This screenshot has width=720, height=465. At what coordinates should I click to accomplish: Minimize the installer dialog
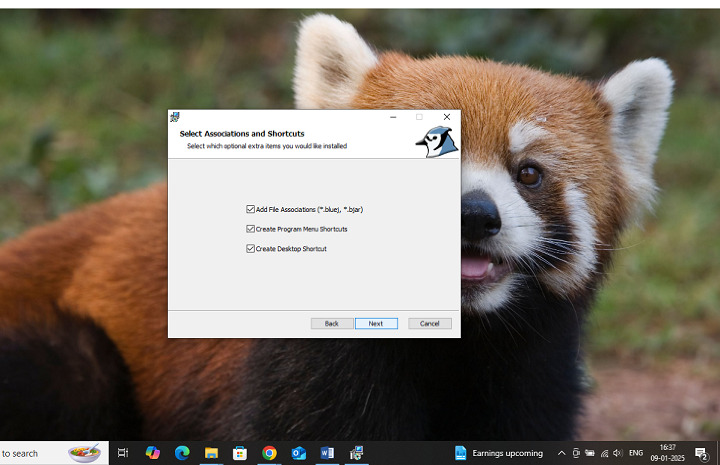tap(393, 117)
